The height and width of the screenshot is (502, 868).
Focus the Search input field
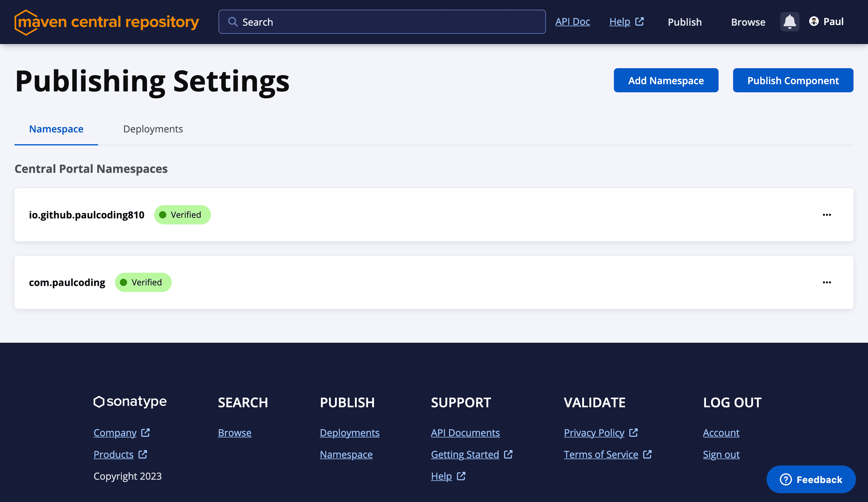[x=382, y=22]
